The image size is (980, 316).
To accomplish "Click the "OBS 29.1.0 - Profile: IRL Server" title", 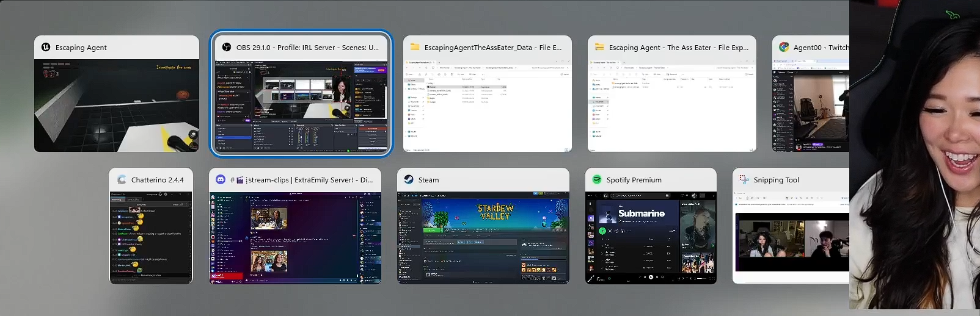I will pyautogui.click(x=307, y=48).
